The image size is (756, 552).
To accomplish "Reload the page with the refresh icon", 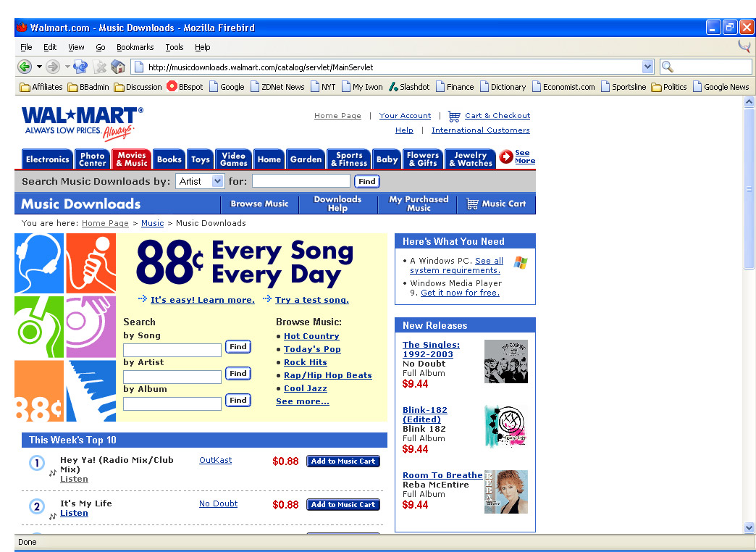I will click(x=80, y=67).
